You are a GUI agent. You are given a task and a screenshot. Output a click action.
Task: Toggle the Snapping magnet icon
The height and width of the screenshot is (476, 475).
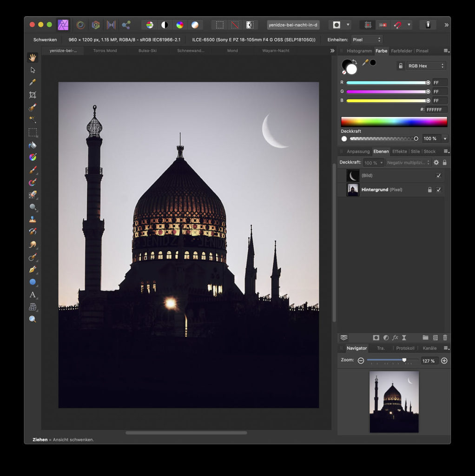pyautogui.click(x=397, y=25)
